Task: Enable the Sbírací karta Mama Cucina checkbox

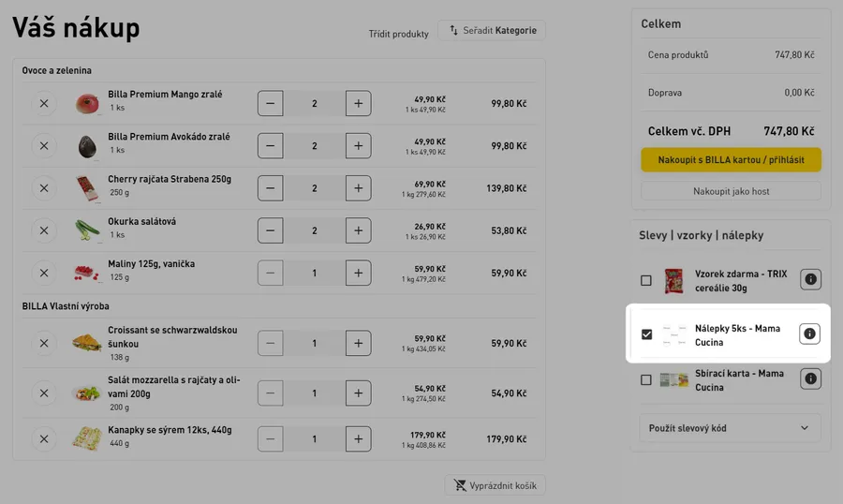Action: (646, 379)
